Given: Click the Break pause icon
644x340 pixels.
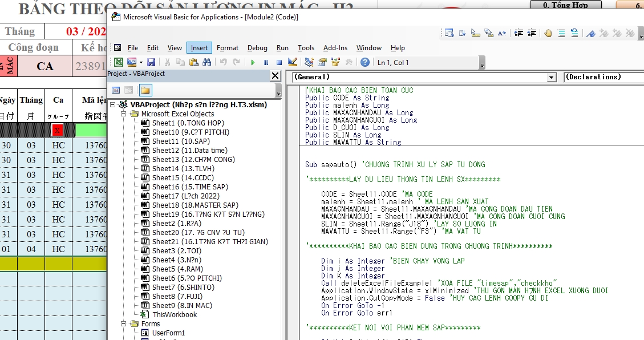Looking at the screenshot, I should pyautogui.click(x=266, y=62).
